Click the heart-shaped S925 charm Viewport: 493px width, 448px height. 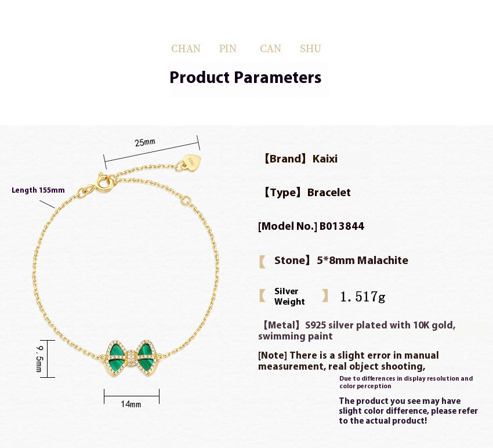(x=192, y=163)
